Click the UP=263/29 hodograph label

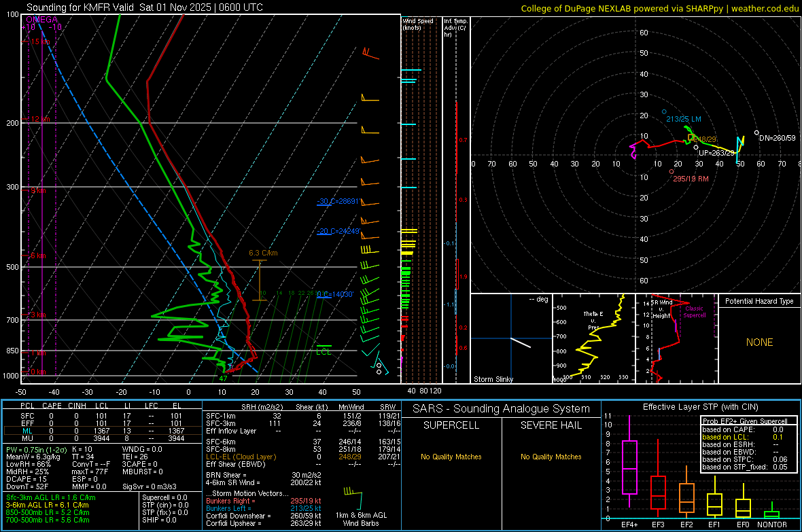coord(716,152)
